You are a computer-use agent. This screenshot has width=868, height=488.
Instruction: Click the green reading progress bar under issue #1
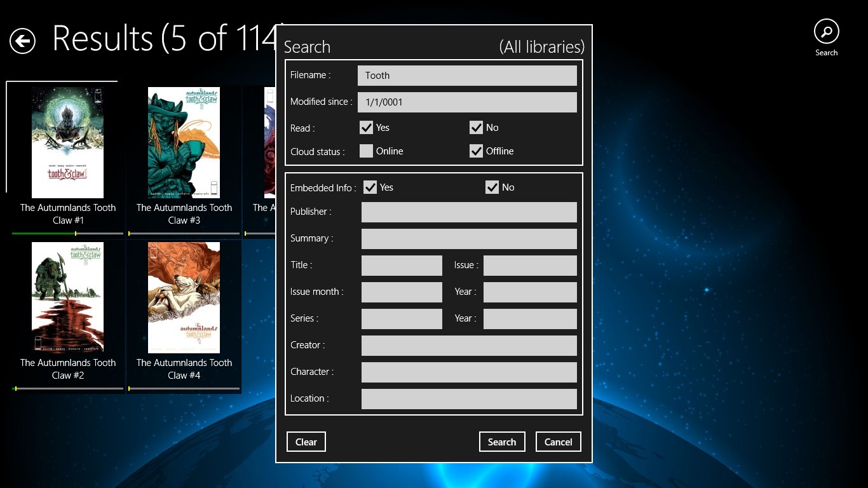[x=44, y=234]
